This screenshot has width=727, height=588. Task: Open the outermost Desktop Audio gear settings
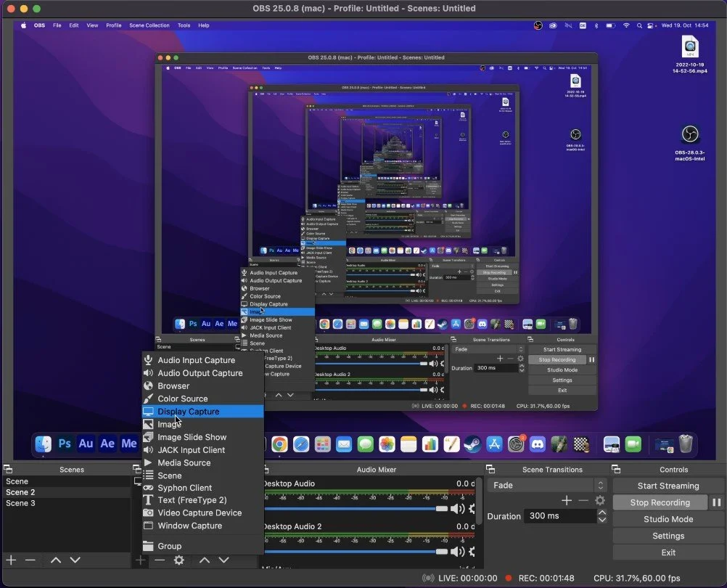pos(472,509)
